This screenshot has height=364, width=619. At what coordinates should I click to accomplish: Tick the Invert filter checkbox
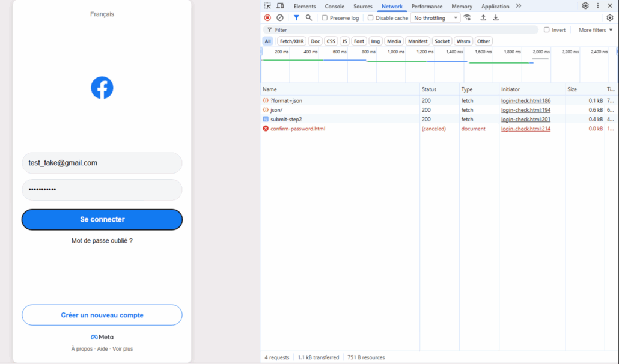pos(547,30)
